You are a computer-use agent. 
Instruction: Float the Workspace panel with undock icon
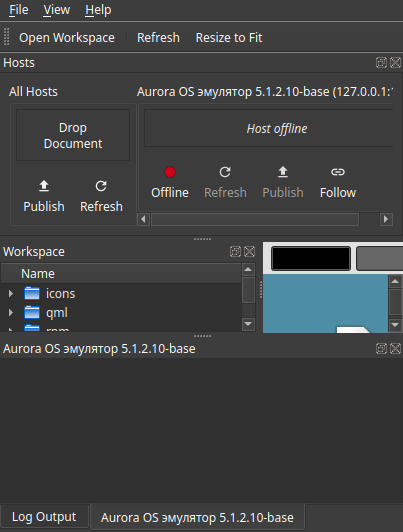235,251
